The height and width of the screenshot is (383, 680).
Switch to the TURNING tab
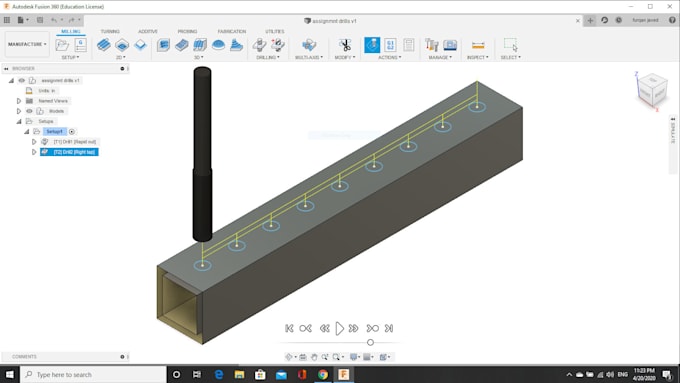pyautogui.click(x=110, y=32)
